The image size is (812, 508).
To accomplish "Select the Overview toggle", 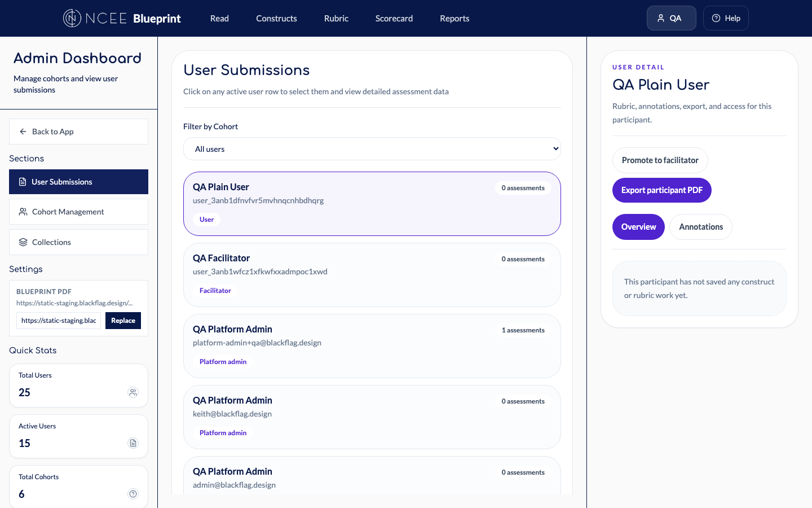I will [x=638, y=226].
